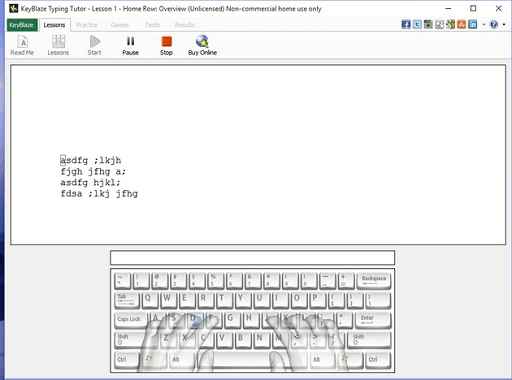Click the Y key on virtual keyboard

[242, 300]
